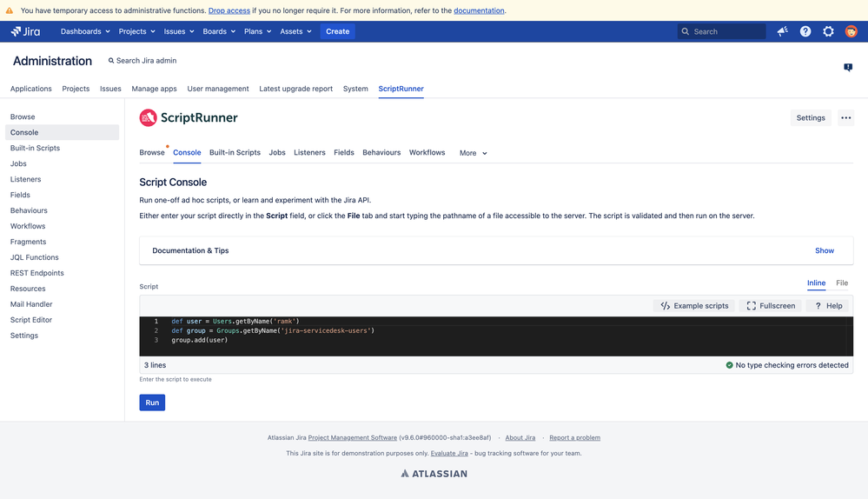Image resolution: width=868 pixels, height=499 pixels.
Task: Switch to the Listeners tab
Action: point(309,152)
